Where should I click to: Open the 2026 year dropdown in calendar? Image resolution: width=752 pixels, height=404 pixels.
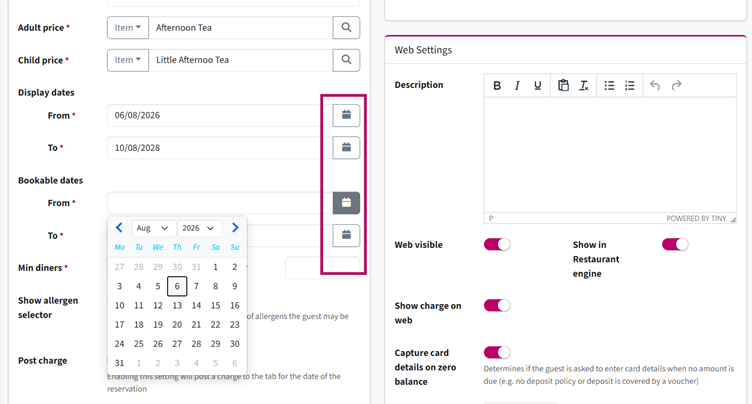point(200,228)
